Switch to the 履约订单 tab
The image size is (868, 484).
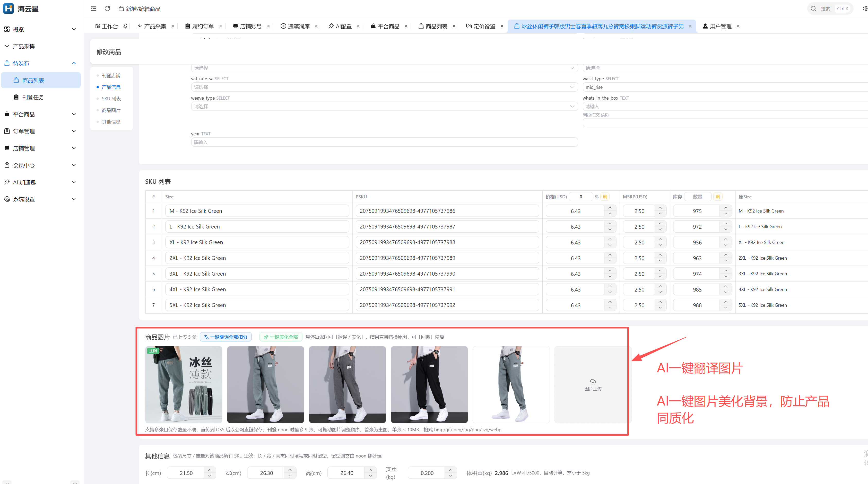pos(203,26)
